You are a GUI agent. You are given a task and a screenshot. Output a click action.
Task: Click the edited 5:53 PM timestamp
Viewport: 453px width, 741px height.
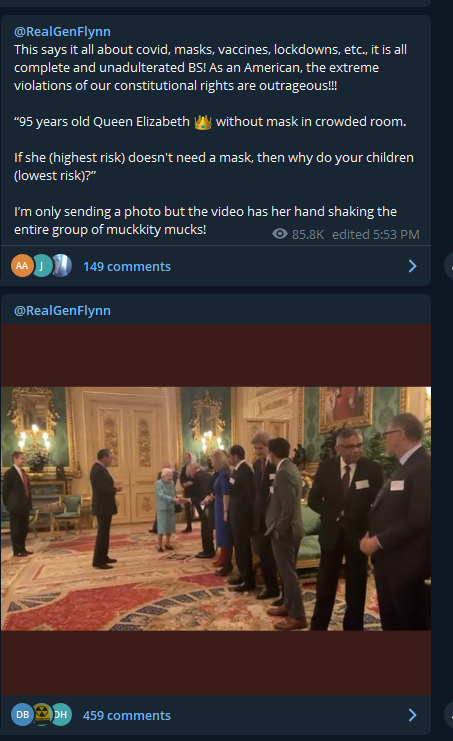[x=376, y=234]
